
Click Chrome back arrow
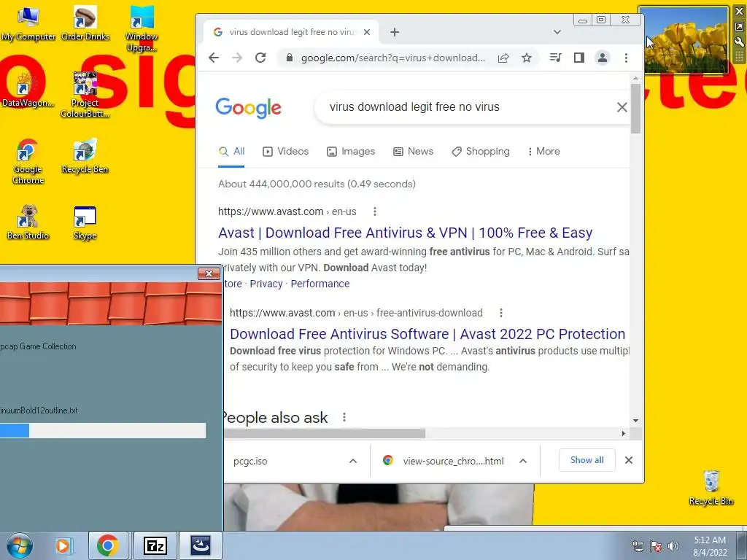[x=214, y=58]
